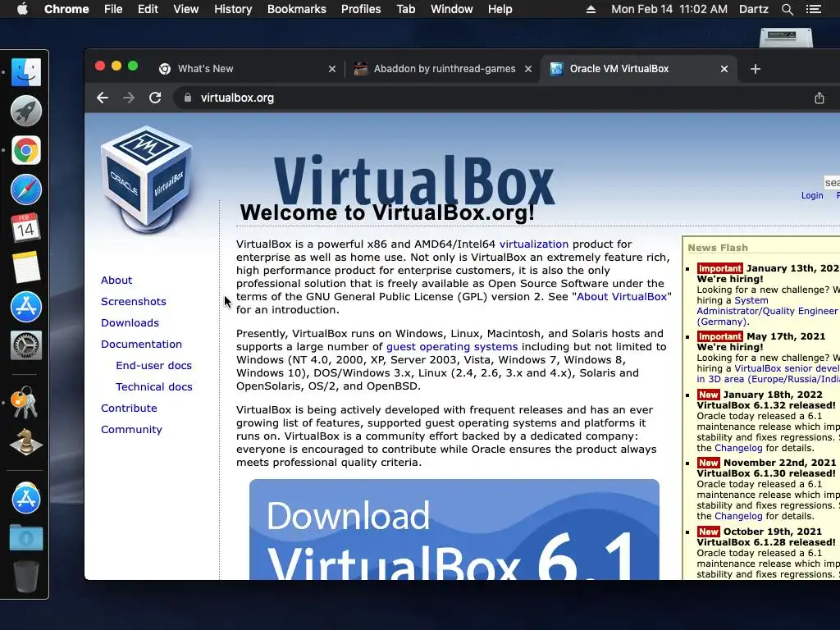This screenshot has width=840, height=630.
Task: Click the eject icon in menu bar
Action: 591,9
